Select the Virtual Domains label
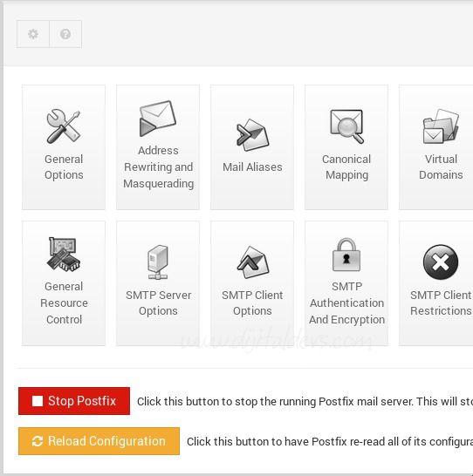473x476 pixels. pyautogui.click(x=441, y=167)
